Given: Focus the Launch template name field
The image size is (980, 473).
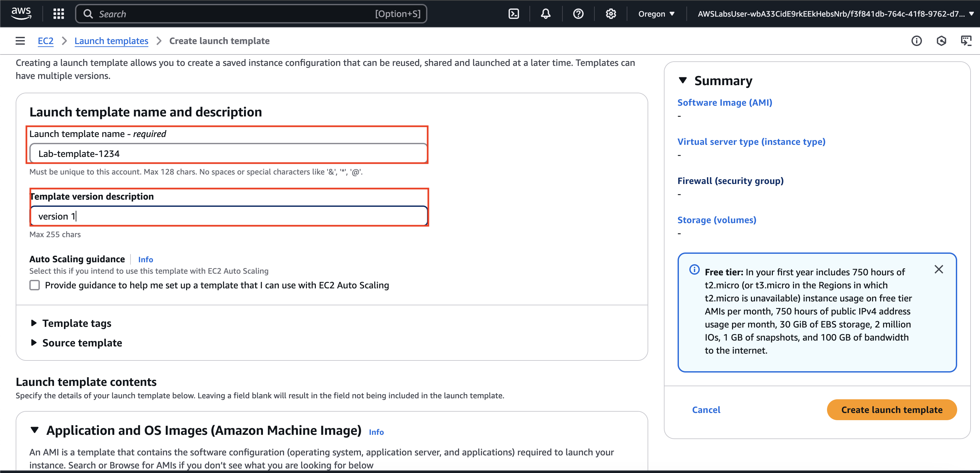Looking at the screenshot, I should (x=229, y=153).
